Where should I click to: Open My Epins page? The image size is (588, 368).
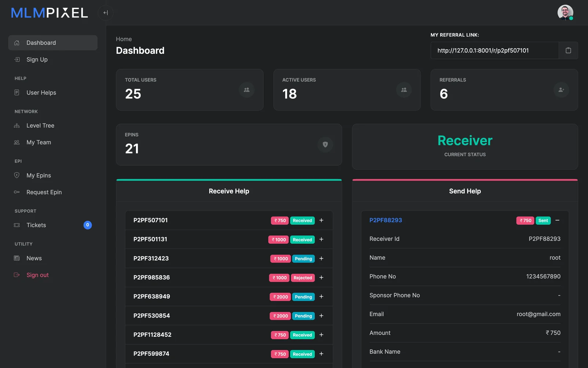[53, 175]
